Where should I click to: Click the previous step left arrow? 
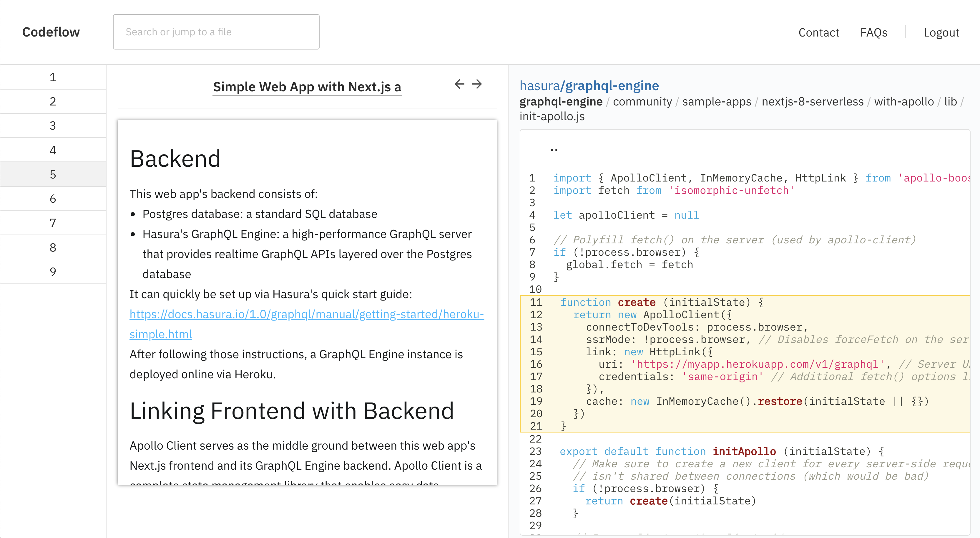pyautogui.click(x=459, y=84)
